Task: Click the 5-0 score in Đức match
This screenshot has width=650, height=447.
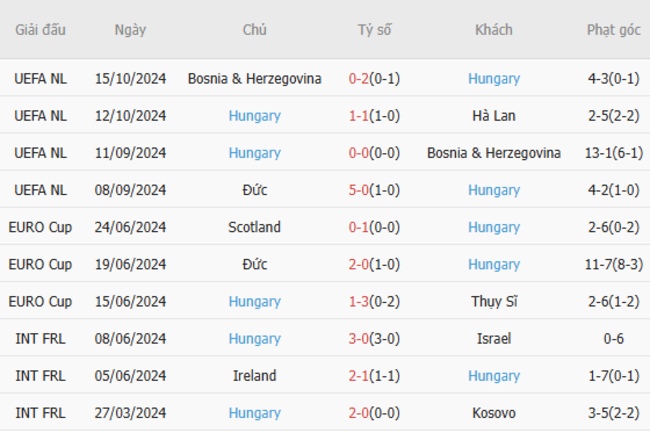Action: pyautogui.click(x=359, y=190)
